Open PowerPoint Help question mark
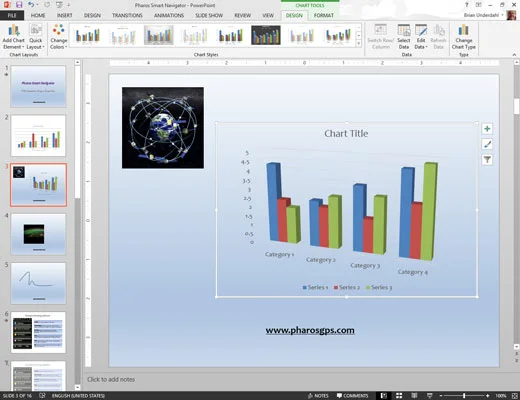This screenshot has width=520, height=400. 467,5
